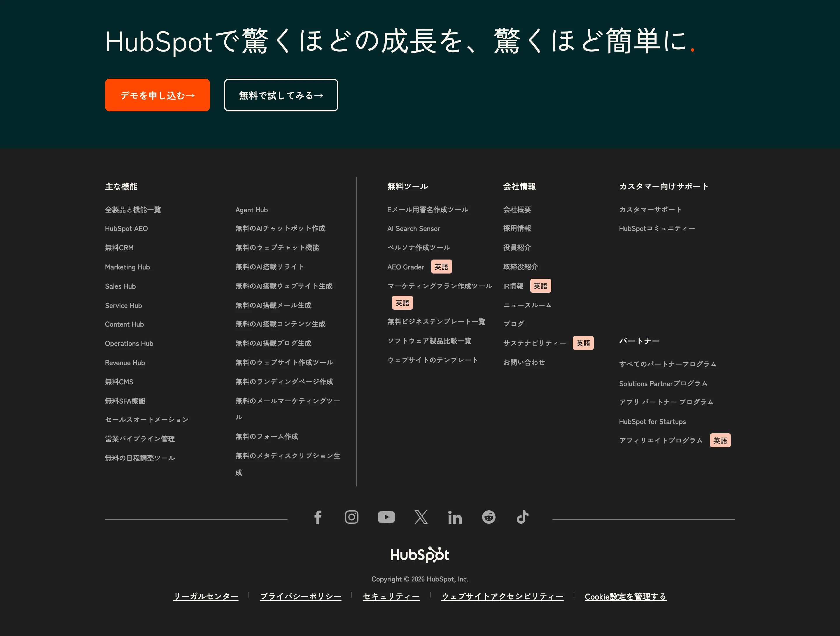Open the 会社概要 link
Screen dimensions: 840x636
tap(517, 210)
